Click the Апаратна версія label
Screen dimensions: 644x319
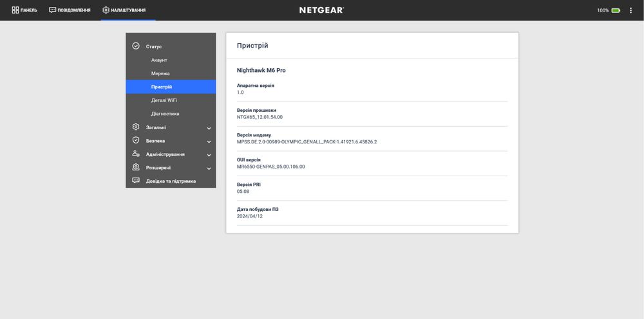coord(256,86)
